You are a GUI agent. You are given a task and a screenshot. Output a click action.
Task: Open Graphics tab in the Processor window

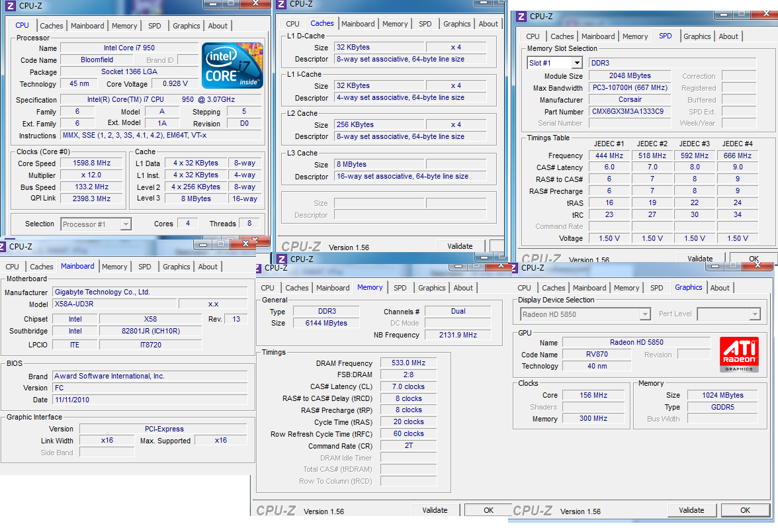[186, 26]
